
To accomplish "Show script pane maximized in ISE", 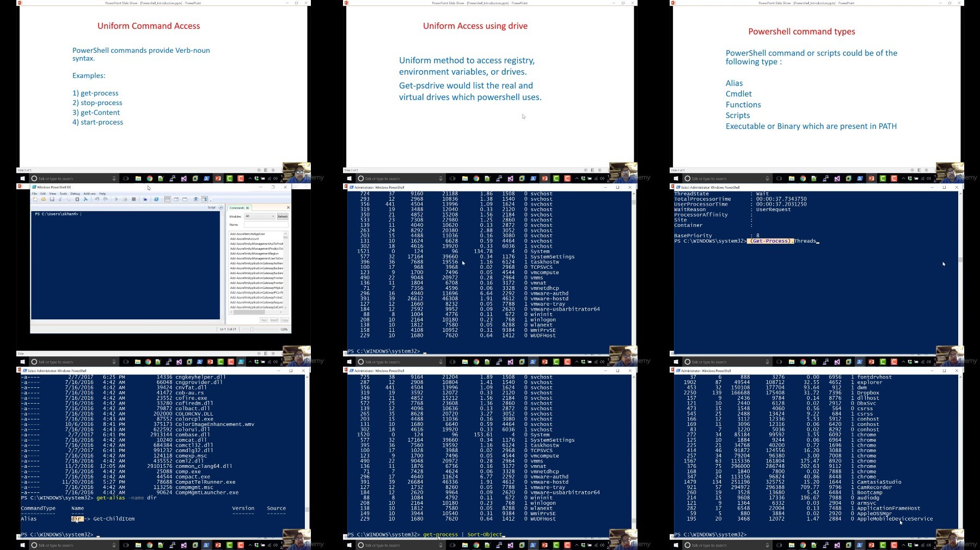I will click(x=185, y=199).
